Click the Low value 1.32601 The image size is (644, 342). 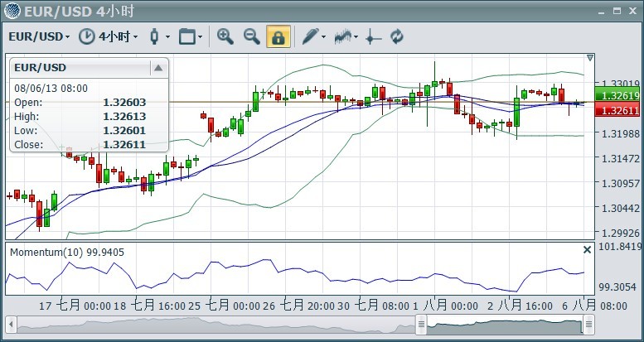pyautogui.click(x=124, y=131)
